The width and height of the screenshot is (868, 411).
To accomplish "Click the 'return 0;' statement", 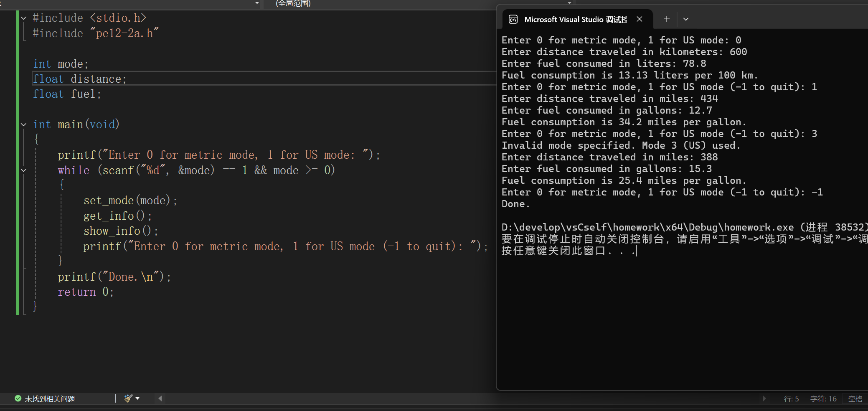I will point(86,292).
